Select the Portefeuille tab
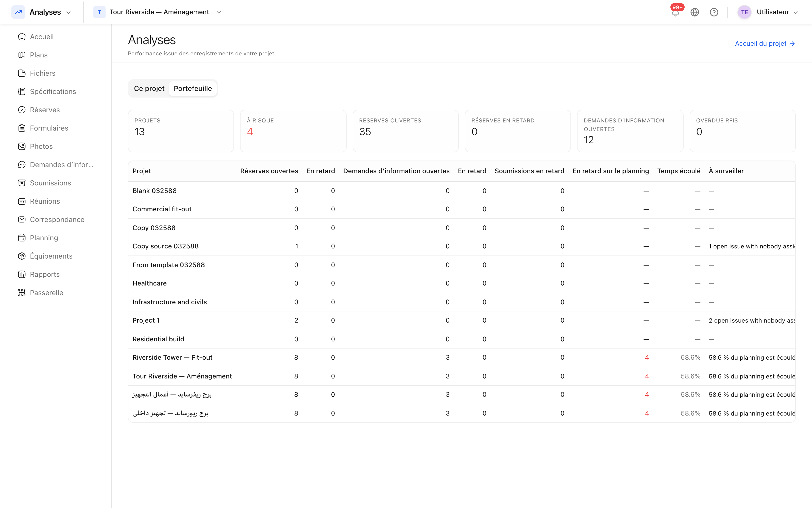Image resolution: width=812 pixels, height=508 pixels. 193,88
